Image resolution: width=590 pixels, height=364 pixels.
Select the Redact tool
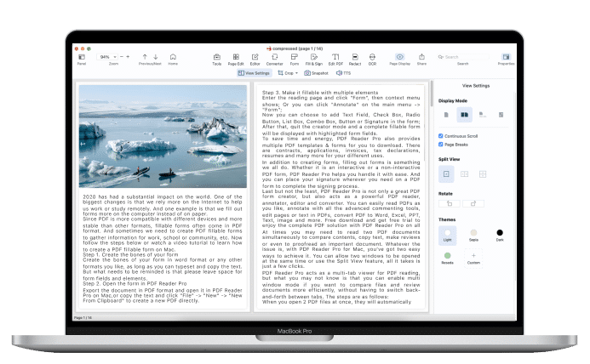tap(353, 58)
